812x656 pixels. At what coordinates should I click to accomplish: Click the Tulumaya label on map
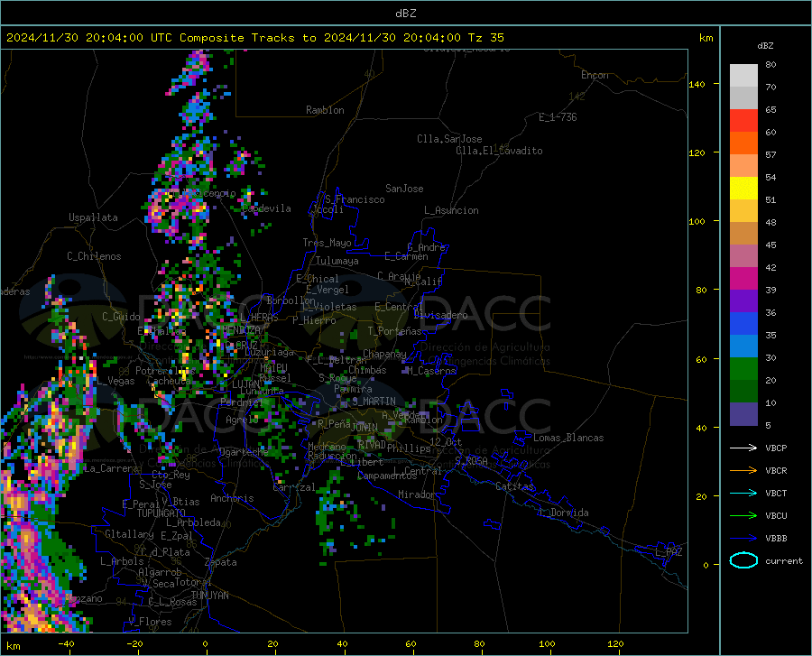337,261
